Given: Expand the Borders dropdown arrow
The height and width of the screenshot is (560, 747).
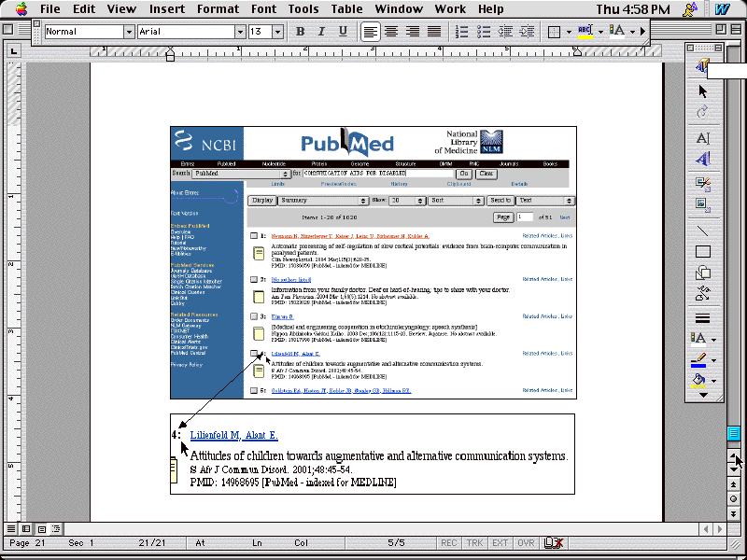Looking at the screenshot, I should pos(569,32).
